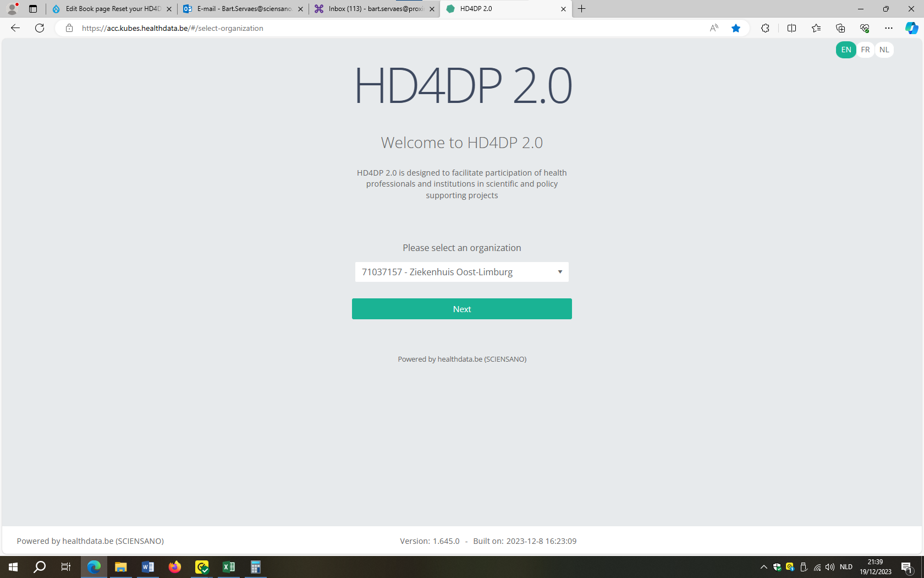Open the browser Extensions puzzle icon
Viewport: 924px width, 578px height.
pos(765,28)
